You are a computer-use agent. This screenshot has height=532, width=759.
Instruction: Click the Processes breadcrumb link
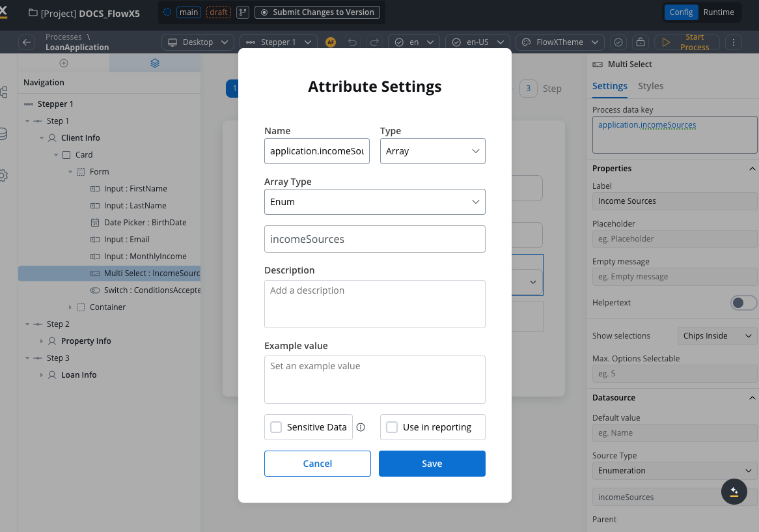pos(63,36)
